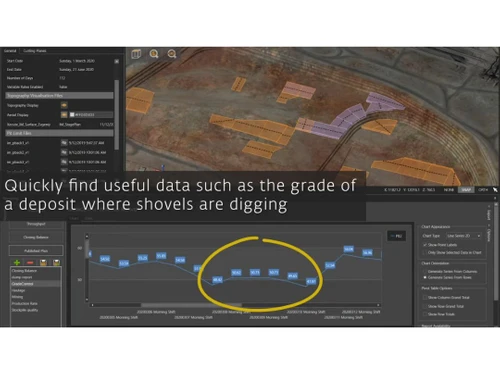Collapse Topography Visualisation Files section header

pyautogui.click(x=59, y=96)
